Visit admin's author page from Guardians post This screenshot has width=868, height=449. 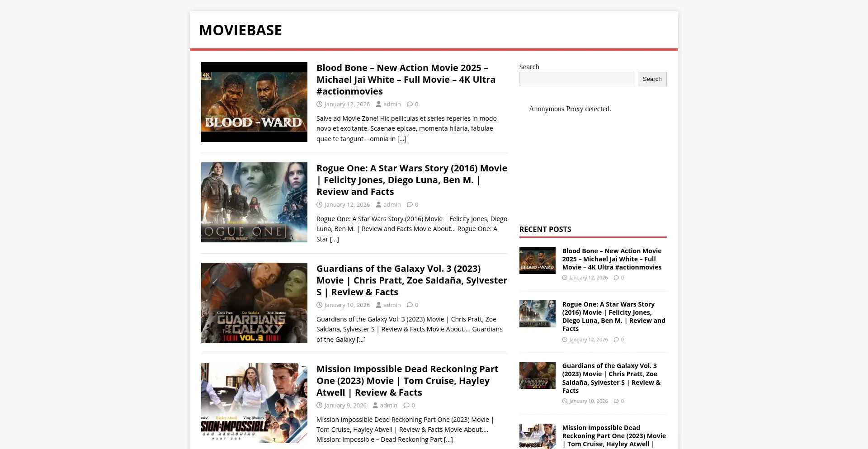tap(392, 305)
